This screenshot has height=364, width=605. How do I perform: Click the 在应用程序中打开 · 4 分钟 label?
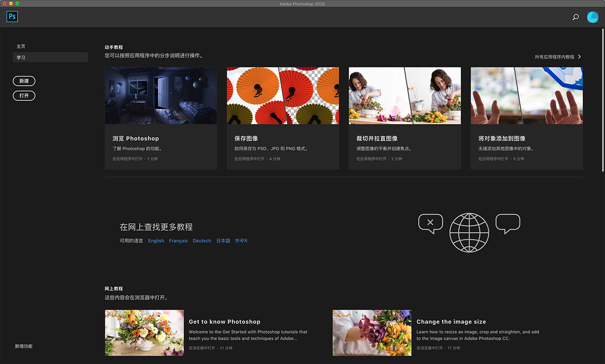[x=257, y=159]
